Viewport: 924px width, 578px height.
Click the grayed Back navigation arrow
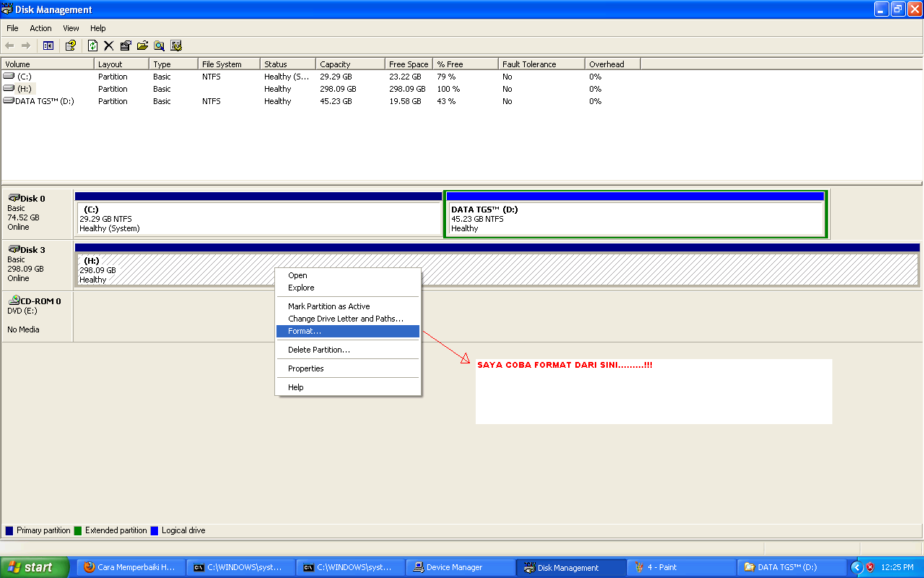[9, 45]
